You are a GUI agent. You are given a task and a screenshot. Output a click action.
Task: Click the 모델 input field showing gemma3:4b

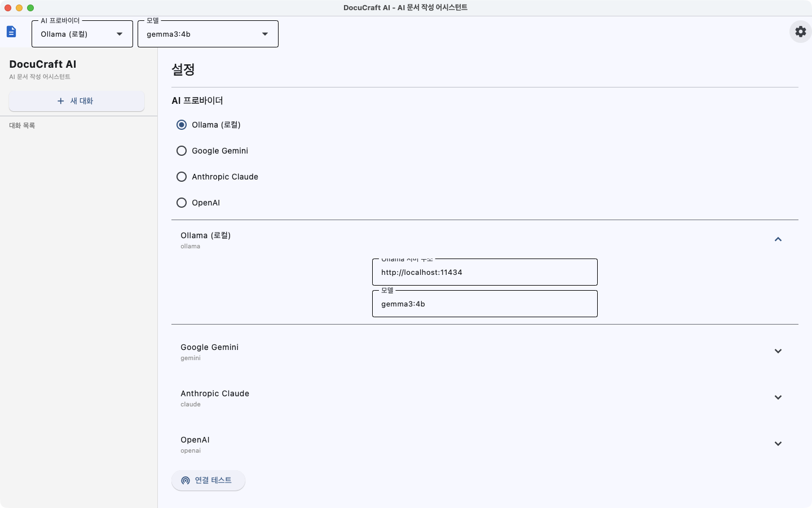[x=485, y=304]
